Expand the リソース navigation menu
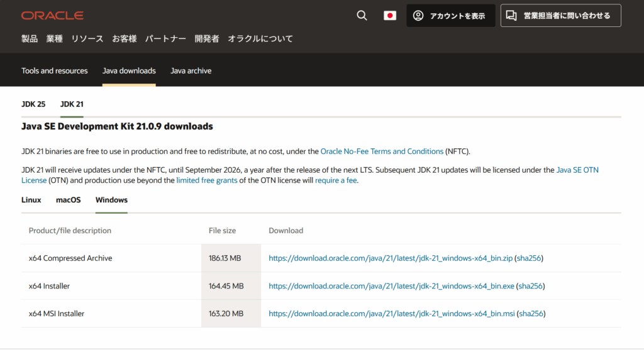The width and height of the screenshot is (644, 350). (87, 39)
